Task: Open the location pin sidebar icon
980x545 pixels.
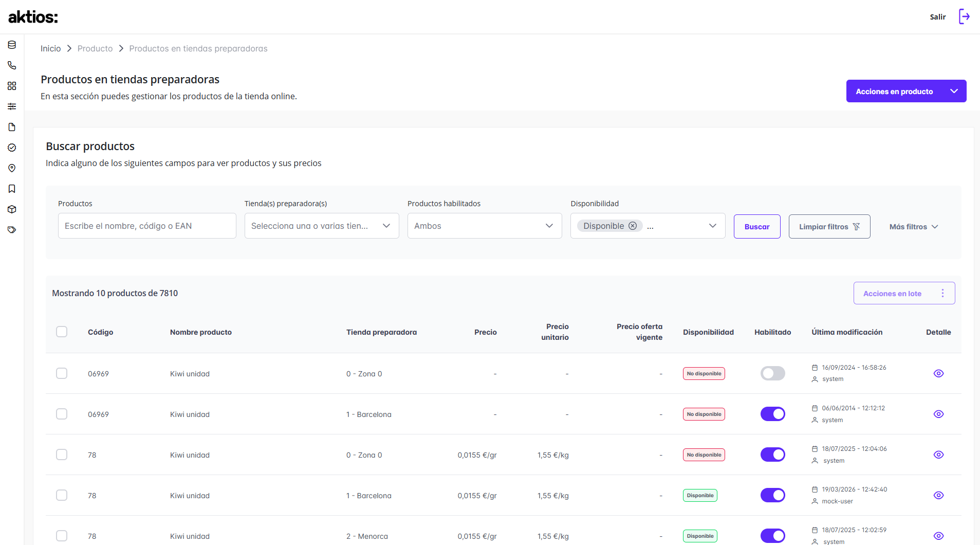Action: point(12,168)
